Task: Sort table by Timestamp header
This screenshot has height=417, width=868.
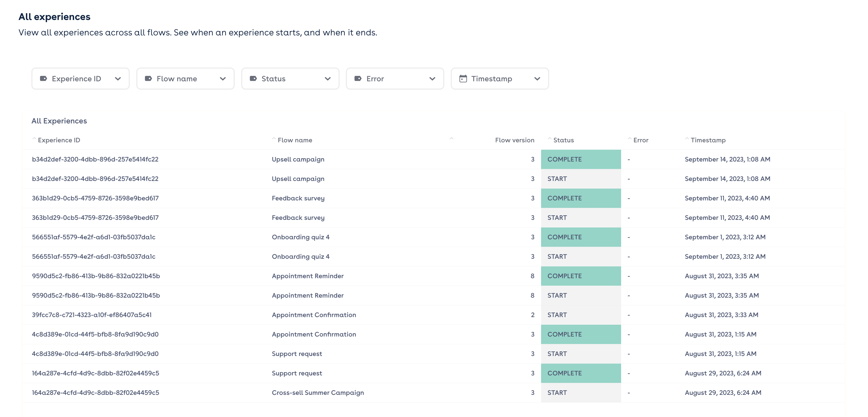Action: (708, 140)
